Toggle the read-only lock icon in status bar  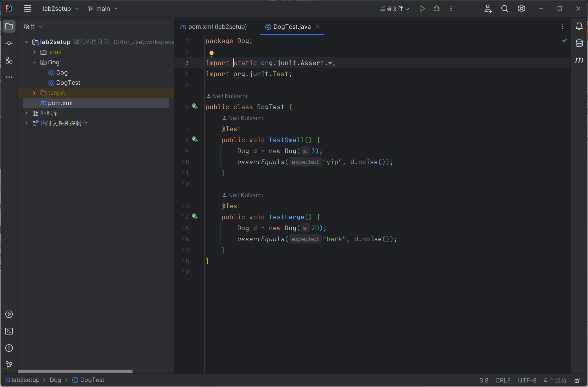pyautogui.click(x=577, y=380)
